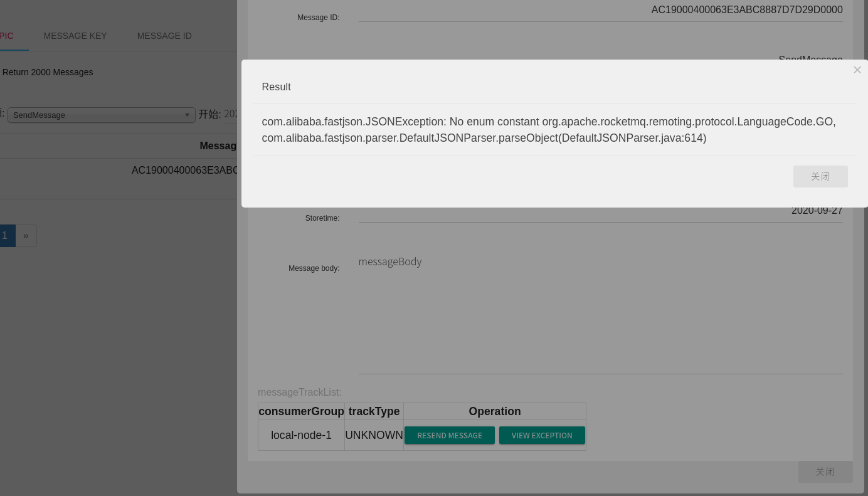Click the UNKNOWN trackType cell
The width and height of the screenshot is (868, 496).
coord(374,435)
